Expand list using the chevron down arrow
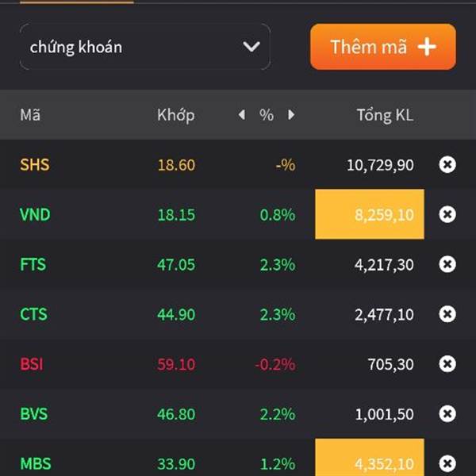The width and height of the screenshot is (476, 476). tap(251, 47)
